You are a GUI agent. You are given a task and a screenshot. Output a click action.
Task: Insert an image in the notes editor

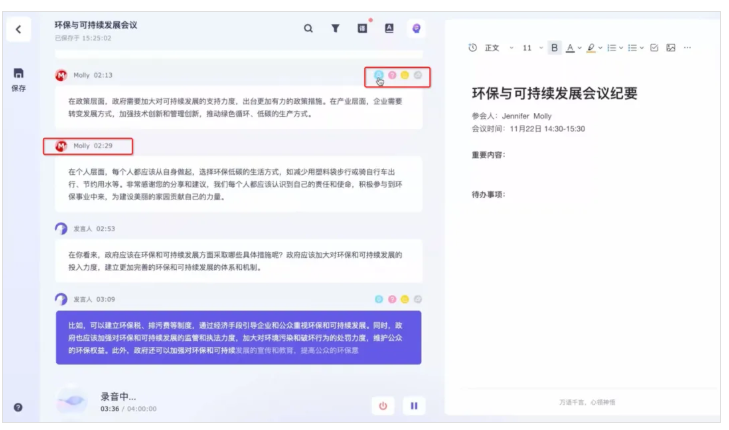[670, 47]
